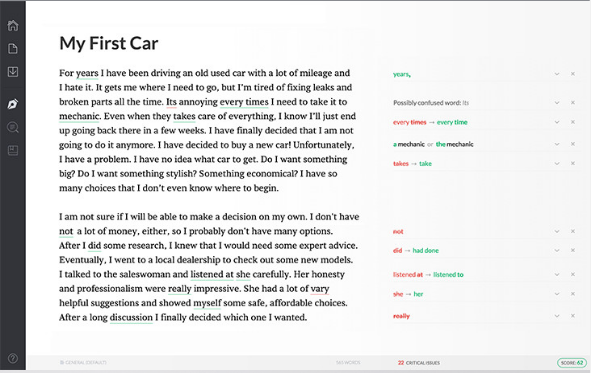Dismiss the 'a mechanic or the mechanic' suggestion
The image size is (591, 373).
pos(573,144)
